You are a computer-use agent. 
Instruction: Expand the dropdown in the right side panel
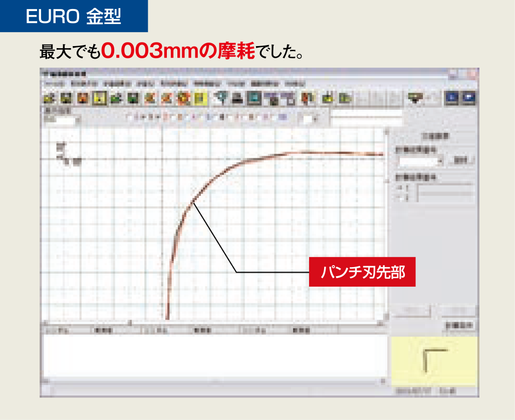[440, 161]
